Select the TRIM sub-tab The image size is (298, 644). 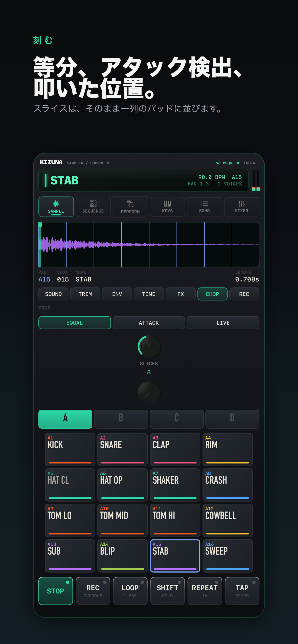click(85, 294)
